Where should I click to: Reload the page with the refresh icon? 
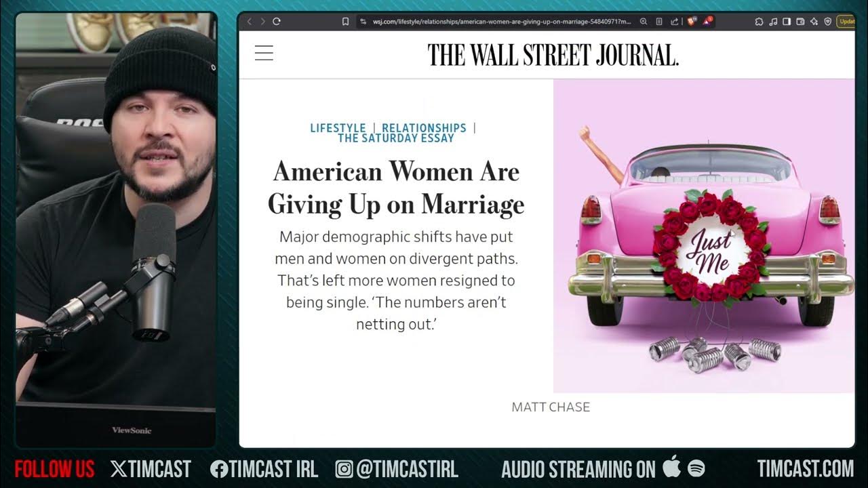[277, 22]
